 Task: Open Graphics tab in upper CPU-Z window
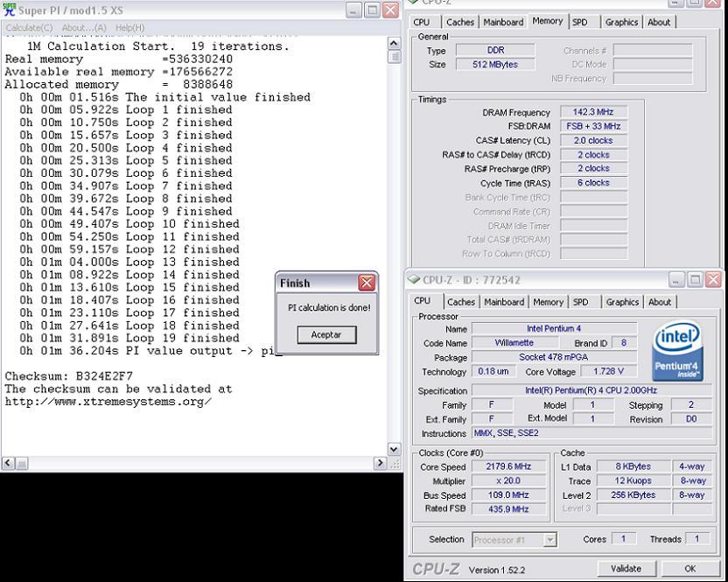pos(621,22)
